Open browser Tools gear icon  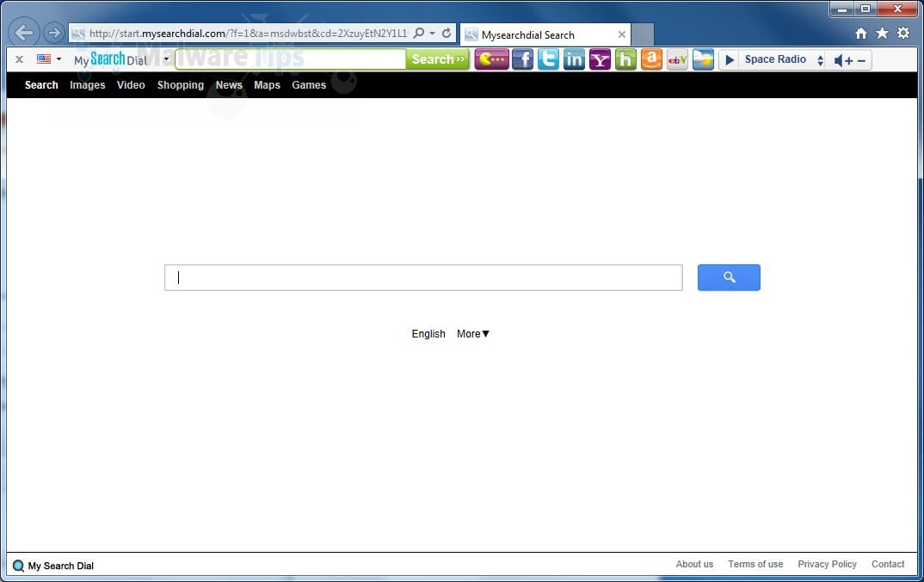pos(903,33)
